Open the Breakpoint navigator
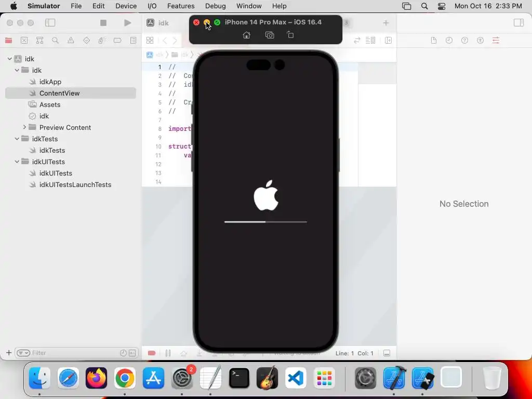The height and width of the screenshot is (399, 532). click(117, 41)
